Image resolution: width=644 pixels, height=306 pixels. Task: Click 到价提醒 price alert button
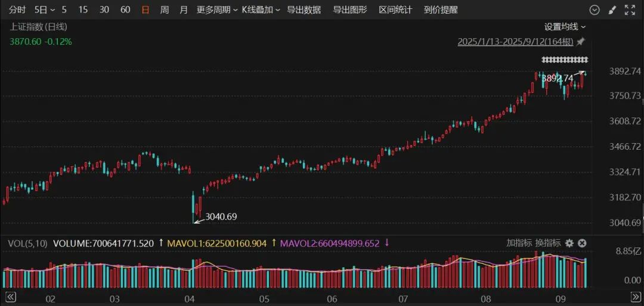(441, 10)
